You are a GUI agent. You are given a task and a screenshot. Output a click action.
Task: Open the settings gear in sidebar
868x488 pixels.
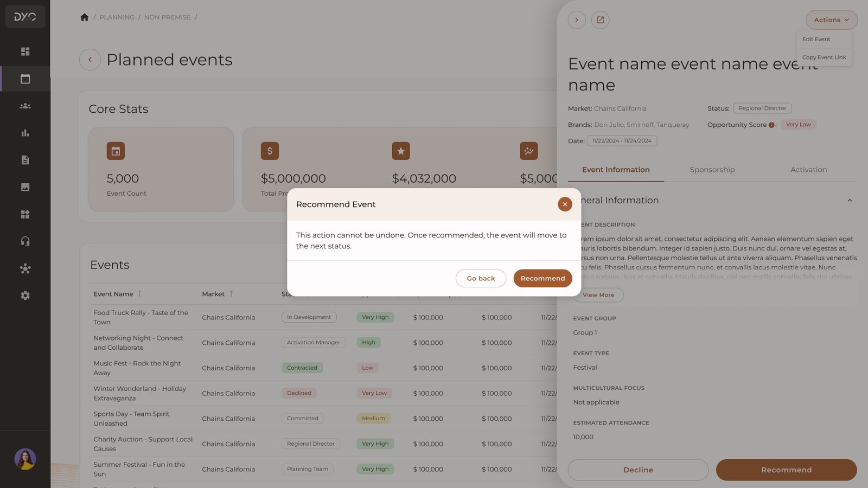tap(25, 296)
